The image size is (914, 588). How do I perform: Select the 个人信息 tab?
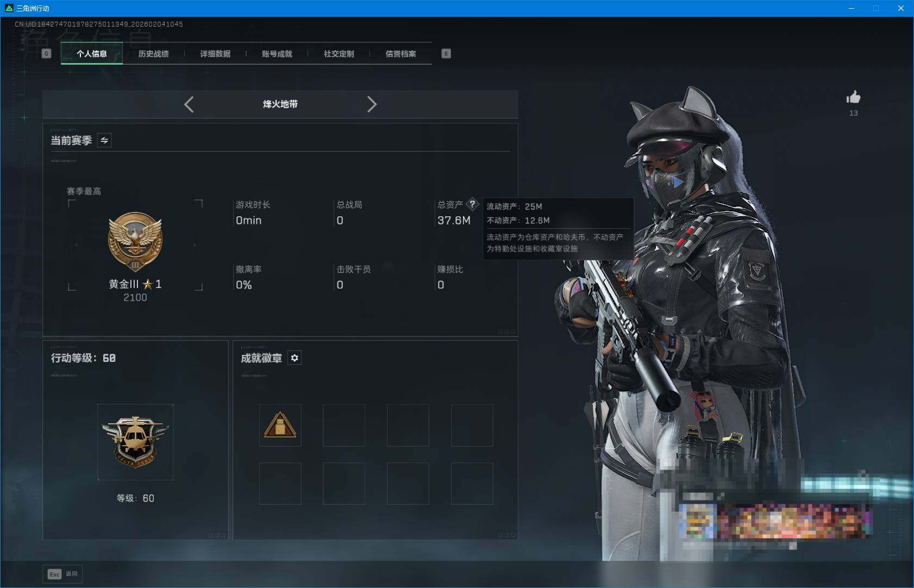point(92,53)
